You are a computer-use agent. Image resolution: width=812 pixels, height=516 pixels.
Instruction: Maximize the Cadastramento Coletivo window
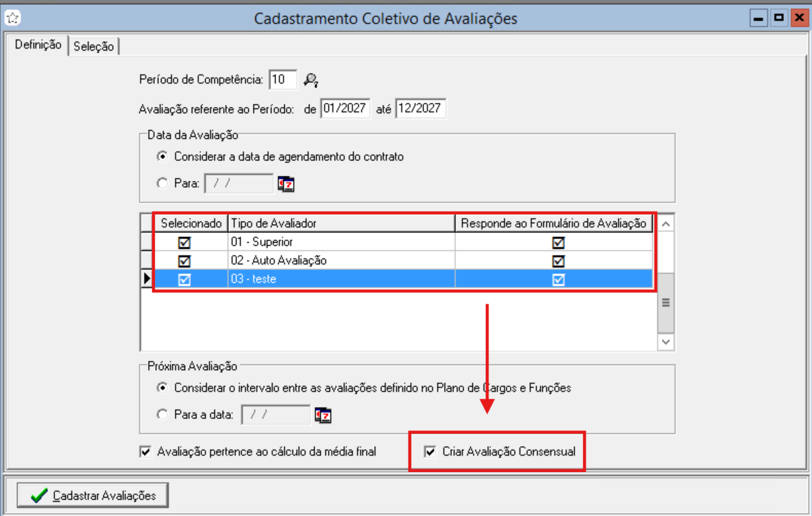778,19
